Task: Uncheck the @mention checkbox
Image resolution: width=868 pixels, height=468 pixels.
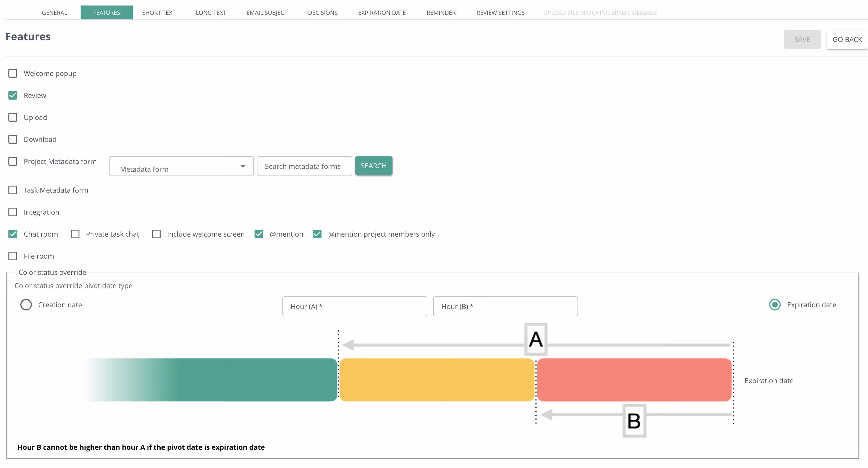Action: click(x=259, y=234)
